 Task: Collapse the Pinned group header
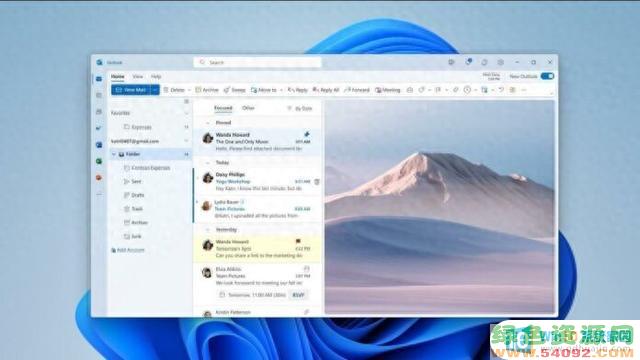coord(208,123)
